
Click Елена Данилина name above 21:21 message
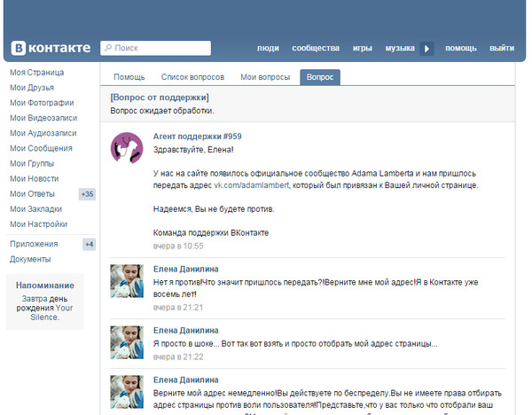pyautogui.click(x=186, y=269)
